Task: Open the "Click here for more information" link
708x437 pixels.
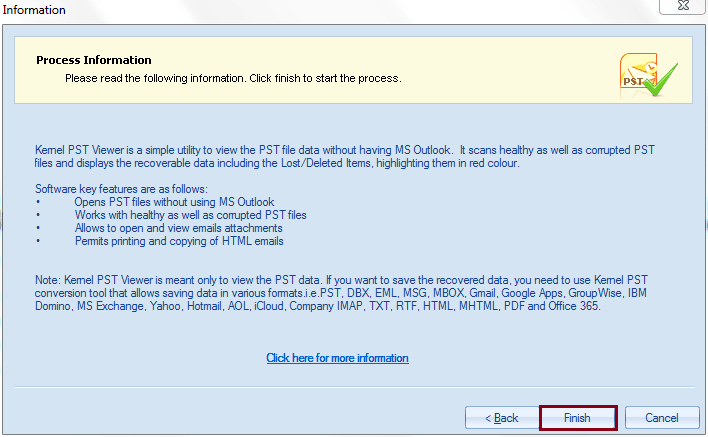Action: (x=337, y=358)
